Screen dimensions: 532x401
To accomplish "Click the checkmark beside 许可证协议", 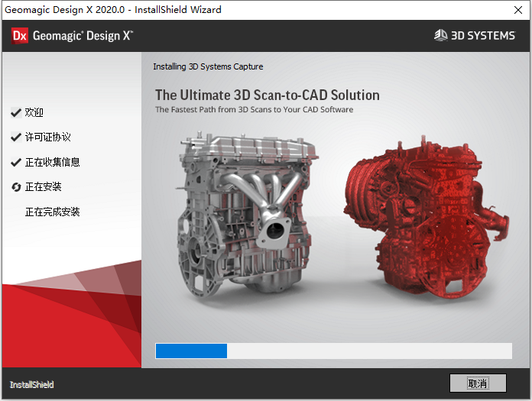I will click(16, 137).
